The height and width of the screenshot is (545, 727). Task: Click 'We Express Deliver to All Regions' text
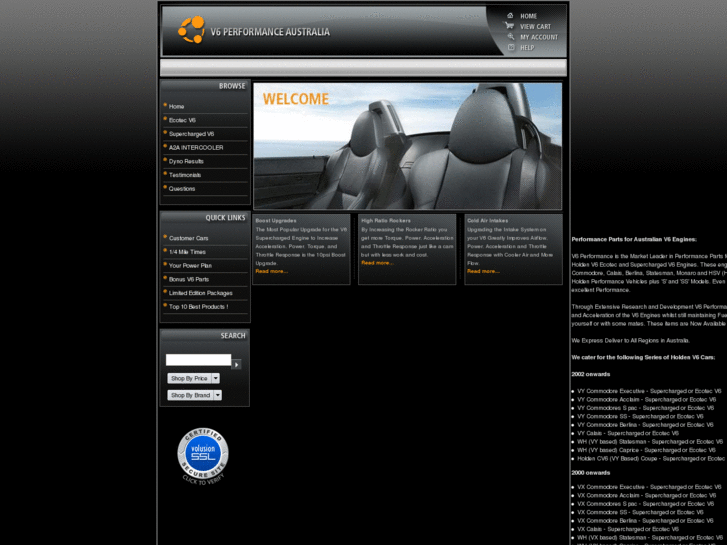pyautogui.click(x=631, y=340)
